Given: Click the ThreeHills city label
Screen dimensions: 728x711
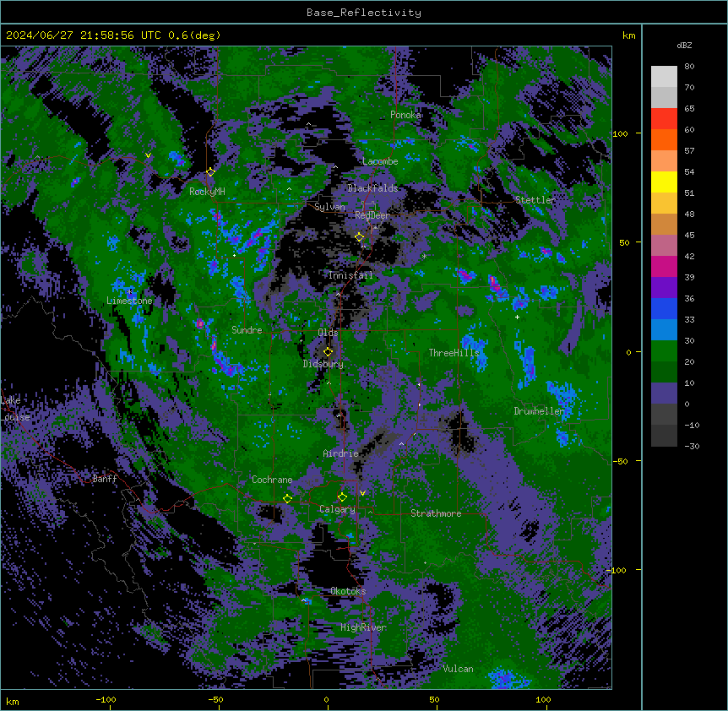Looking at the screenshot, I should [454, 353].
